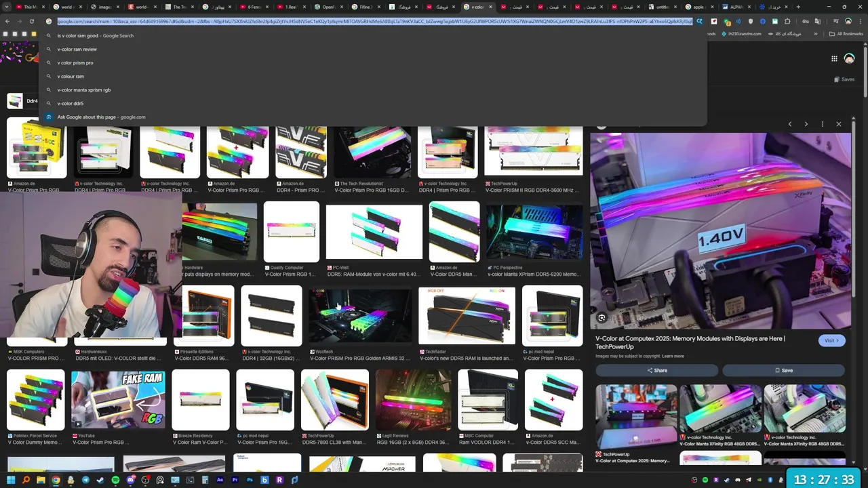Viewport: 868px width, 488px height.
Task: Open the Saves collection link
Action: (x=844, y=79)
